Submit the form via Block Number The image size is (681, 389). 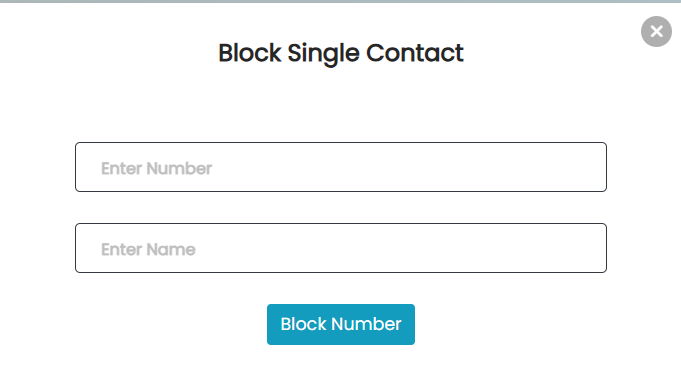click(340, 324)
